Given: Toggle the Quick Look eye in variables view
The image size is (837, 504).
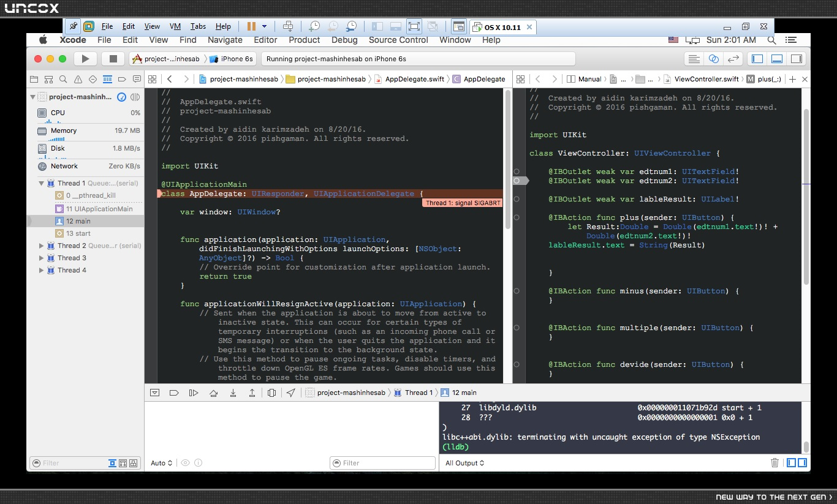Looking at the screenshot, I should (x=185, y=463).
